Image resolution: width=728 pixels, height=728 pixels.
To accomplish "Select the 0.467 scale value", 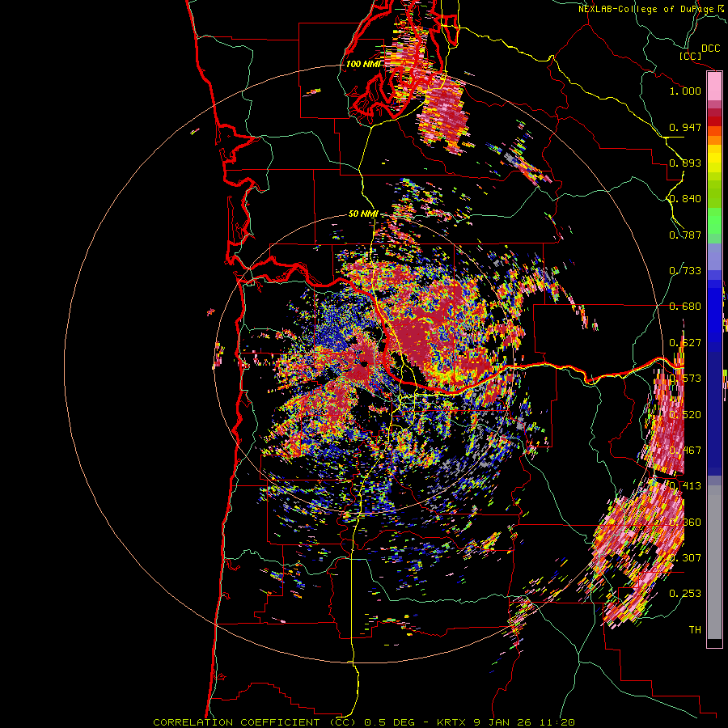I will point(685,451).
